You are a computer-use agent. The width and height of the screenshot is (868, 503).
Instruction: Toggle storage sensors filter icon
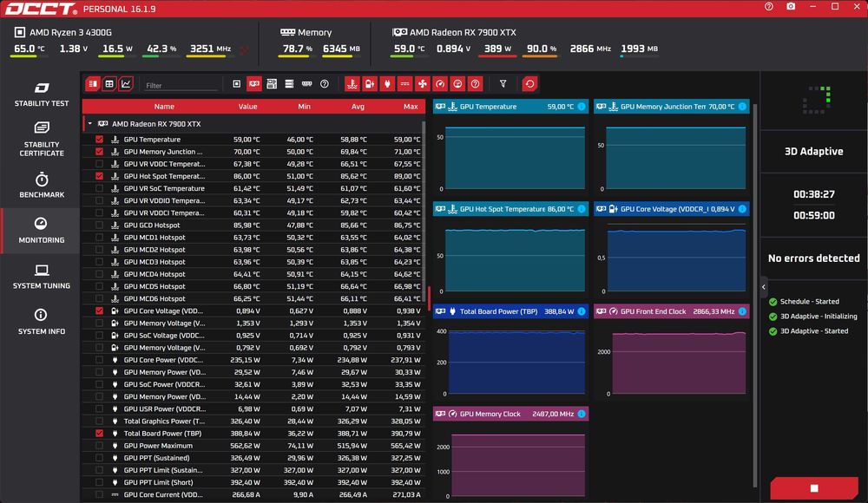pyautogui.click(x=289, y=84)
